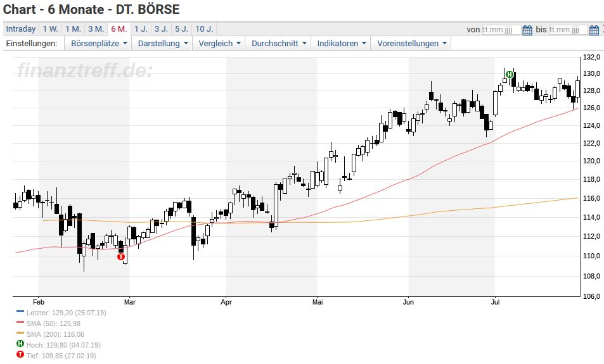604x364 pixels.
Task: Click the 'von' date input field
Action: pyautogui.click(x=501, y=30)
